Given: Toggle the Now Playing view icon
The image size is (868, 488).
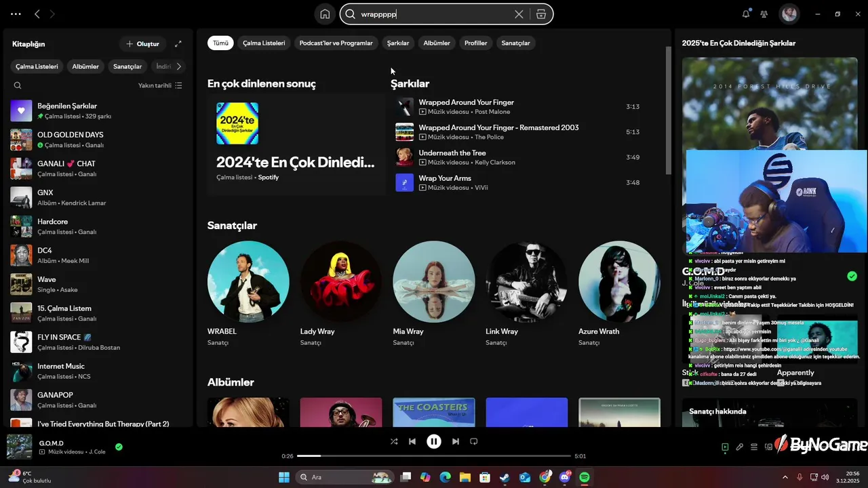Looking at the screenshot, I should (x=725, y=447).
